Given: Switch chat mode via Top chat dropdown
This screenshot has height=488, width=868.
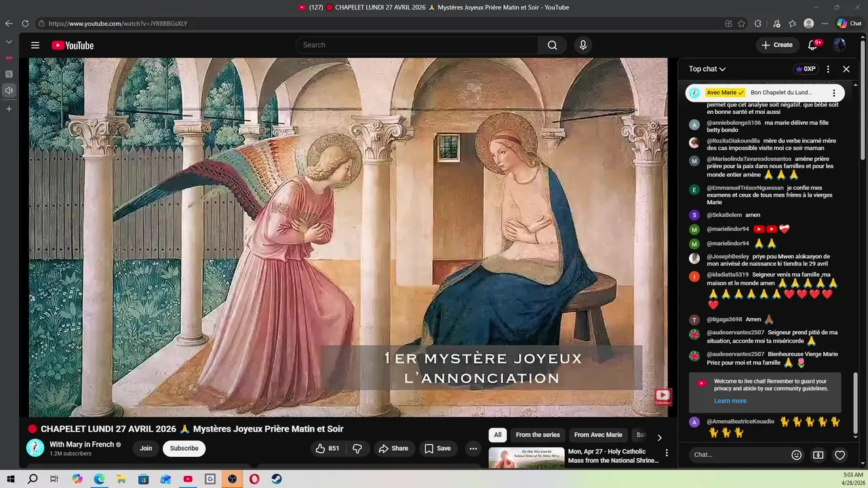Looking at the screenshot, I should tap(707, 69).
